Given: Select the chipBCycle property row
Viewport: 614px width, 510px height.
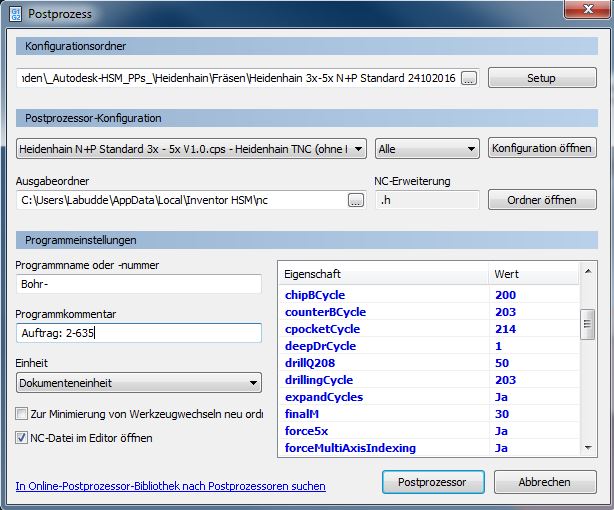Looking at the screenshot, I should pyautogui.click(x=429, y=295).
